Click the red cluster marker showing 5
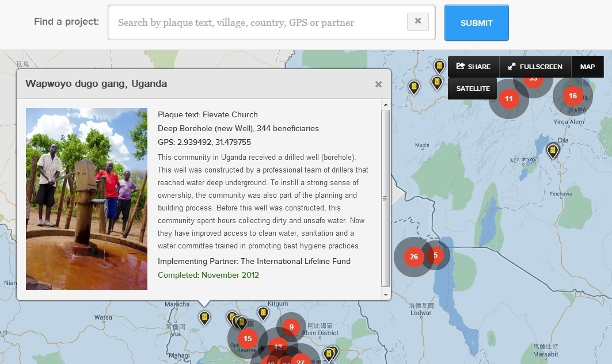Viewport: 612px width, 364px height. pyautogui.click(x=435, y=255)
